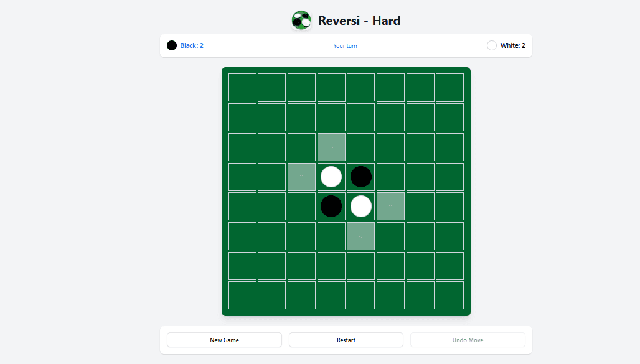640x364 pixels.
Task: Restart the current game
Action: (x=346, y=340)
